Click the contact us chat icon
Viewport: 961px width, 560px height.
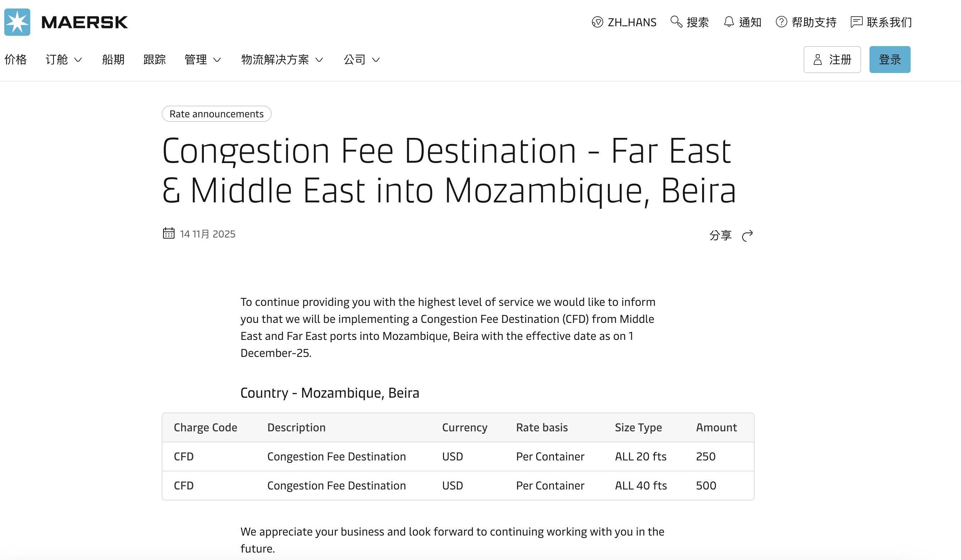856,22
